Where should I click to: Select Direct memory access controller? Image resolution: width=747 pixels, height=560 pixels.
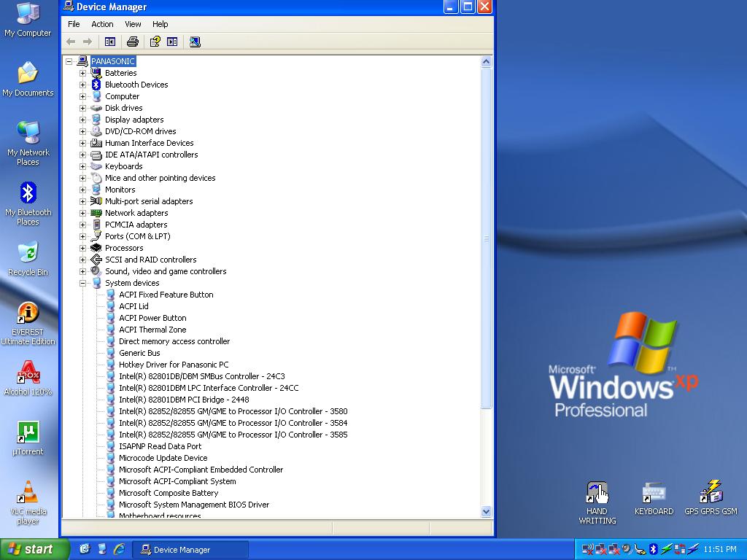[174, 341]
